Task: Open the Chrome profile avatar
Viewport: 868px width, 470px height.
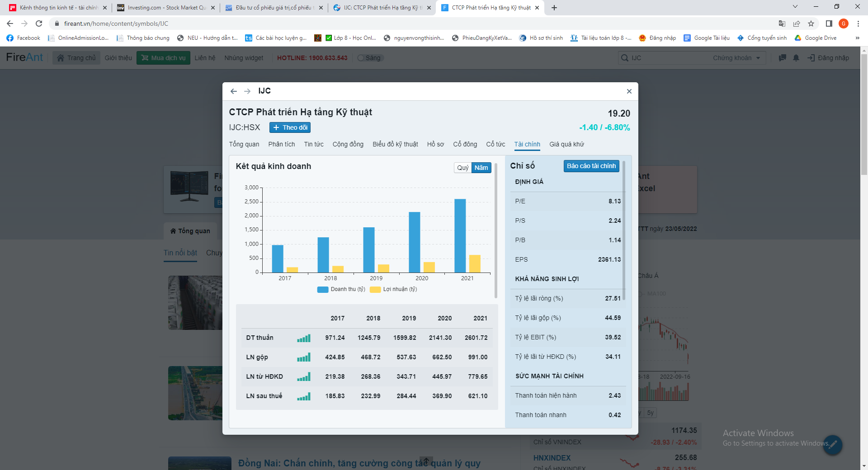Action: click(x=843, y=23)
